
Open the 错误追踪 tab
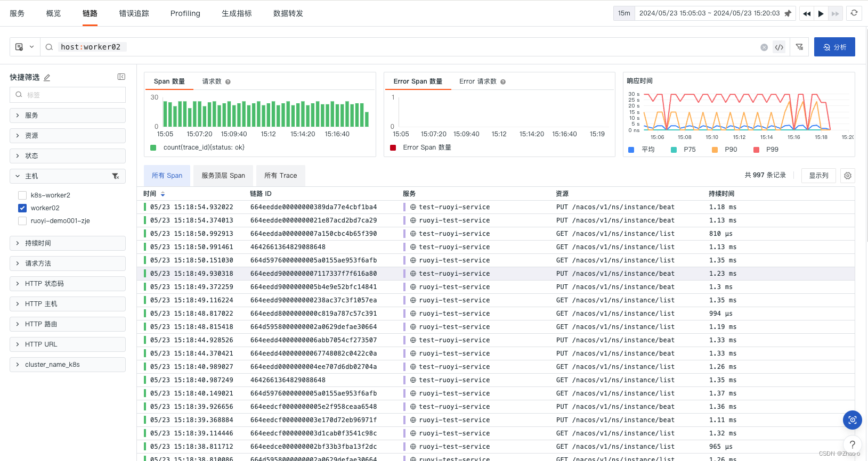(134, 13)
